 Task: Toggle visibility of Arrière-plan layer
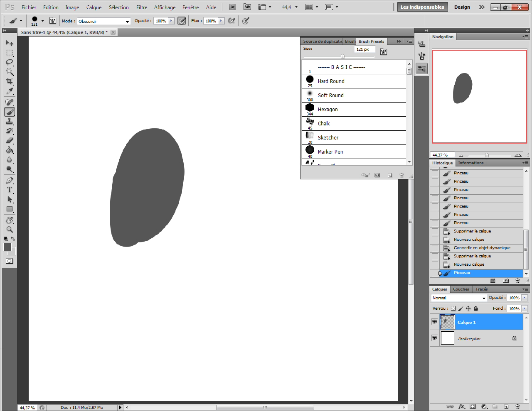(x=434, y=338)
